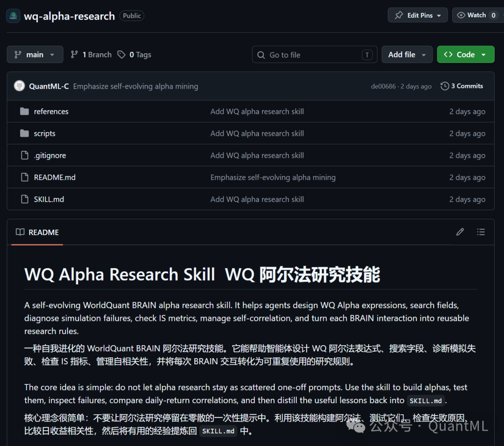Open the .gitignore file

pos(50,156)
